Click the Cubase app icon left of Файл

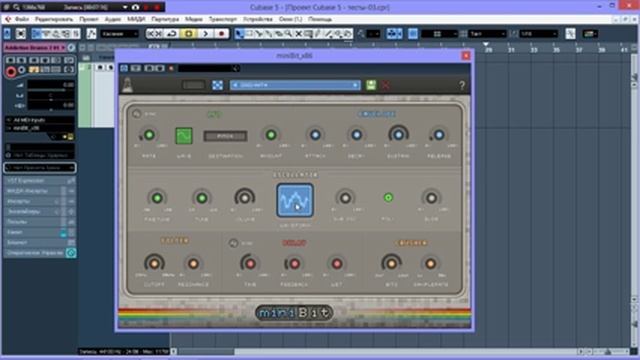click(8, 19)
